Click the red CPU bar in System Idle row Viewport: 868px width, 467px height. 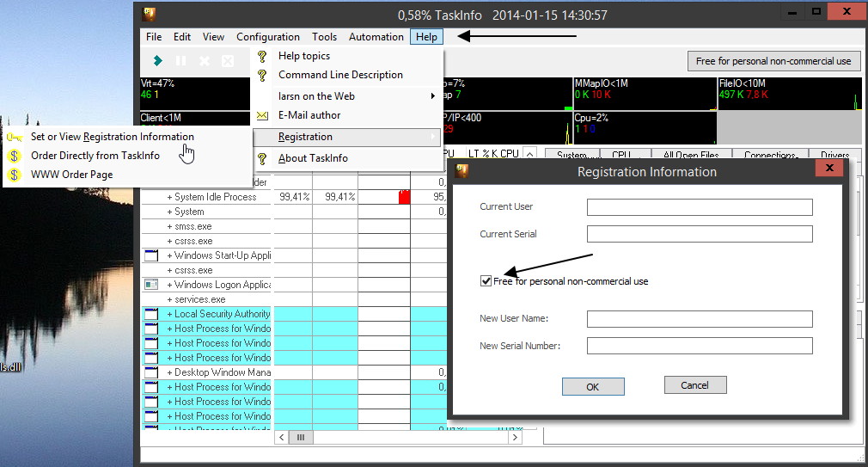coord(405,197)
